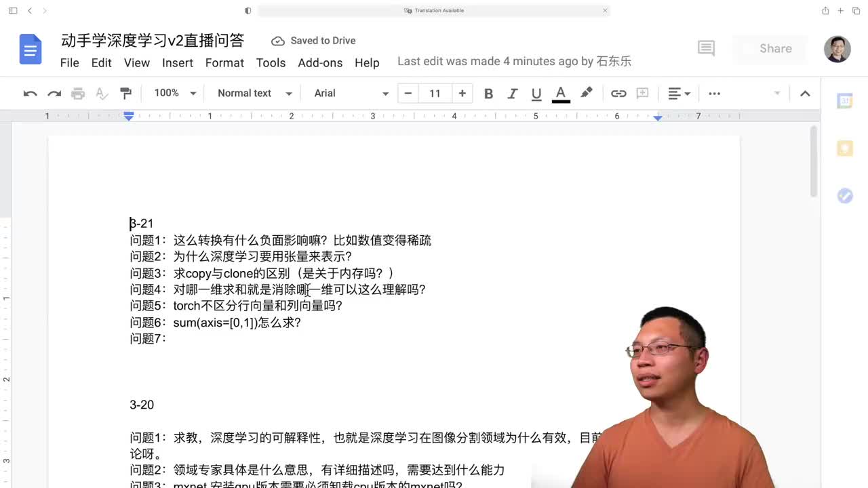868x488 pixels.
Task: Click the line starting 问题2：为什么深度学习
Action: pyautogui.click(x=241, y=257)
